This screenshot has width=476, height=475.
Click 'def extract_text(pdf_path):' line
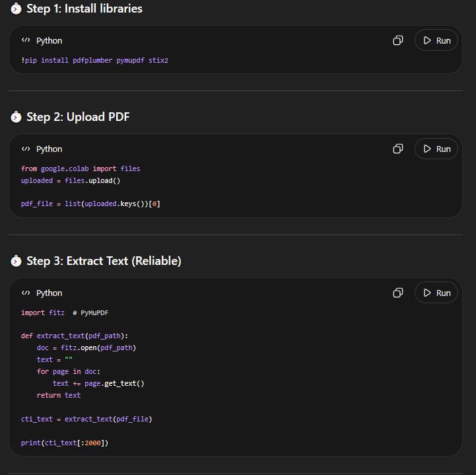[x=75, y=336]
